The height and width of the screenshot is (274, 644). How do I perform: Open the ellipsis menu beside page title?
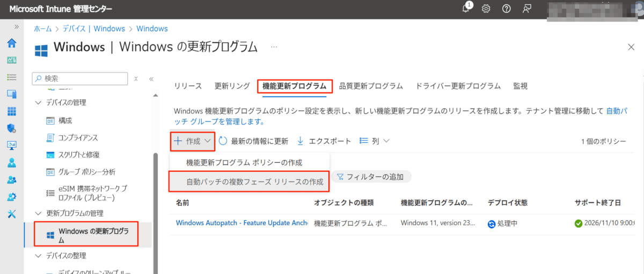click(x=274, y=47)
